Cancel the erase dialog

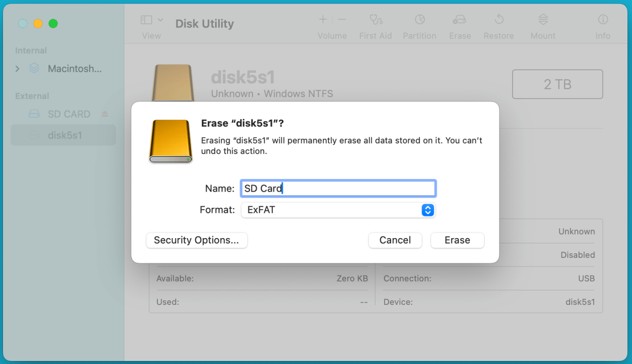click(395, 240)
